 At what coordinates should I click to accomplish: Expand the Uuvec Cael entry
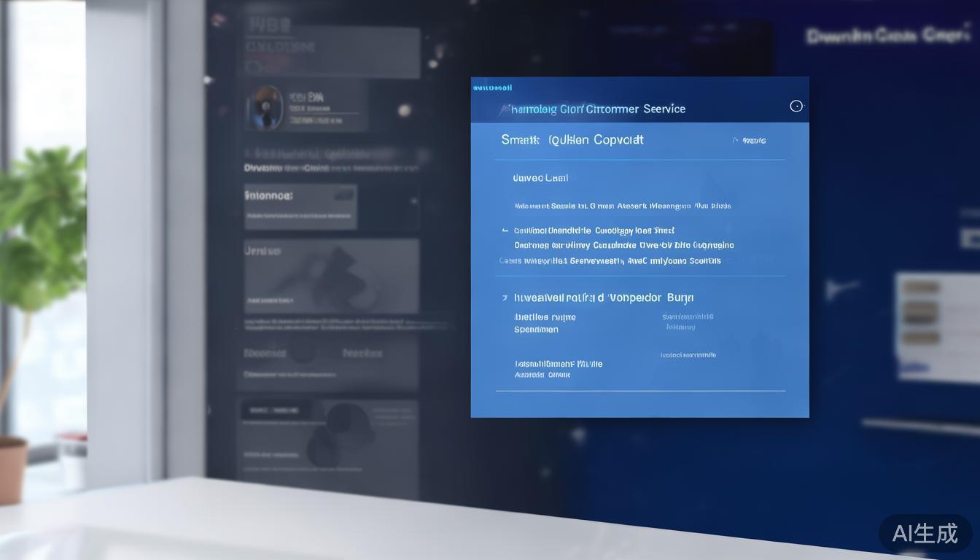click(540, 178)
